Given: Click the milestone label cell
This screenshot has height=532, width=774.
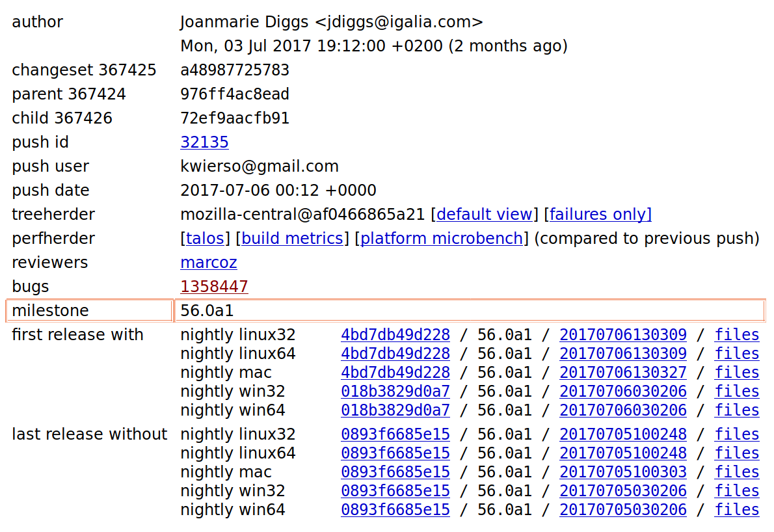Looking at the screenshot, I should pyautogui.click(x=89, y=311).
